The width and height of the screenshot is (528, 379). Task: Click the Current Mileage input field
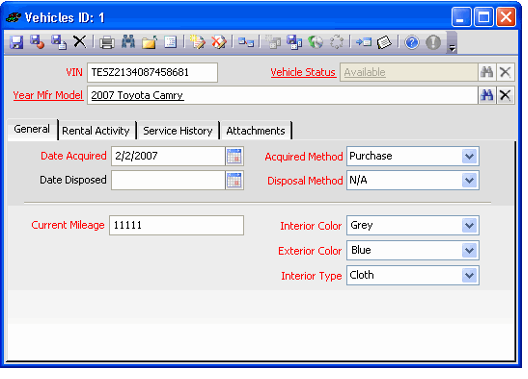pos(176,225)
